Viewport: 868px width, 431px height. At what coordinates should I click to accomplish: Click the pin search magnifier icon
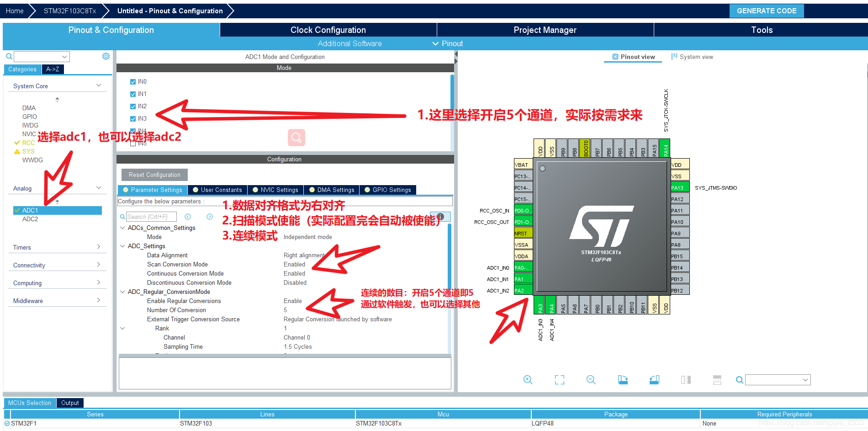click(740, 380)
